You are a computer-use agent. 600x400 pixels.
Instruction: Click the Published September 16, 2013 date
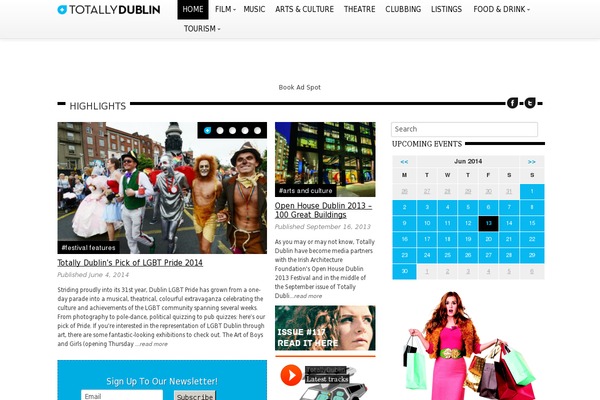coord(323,227)
